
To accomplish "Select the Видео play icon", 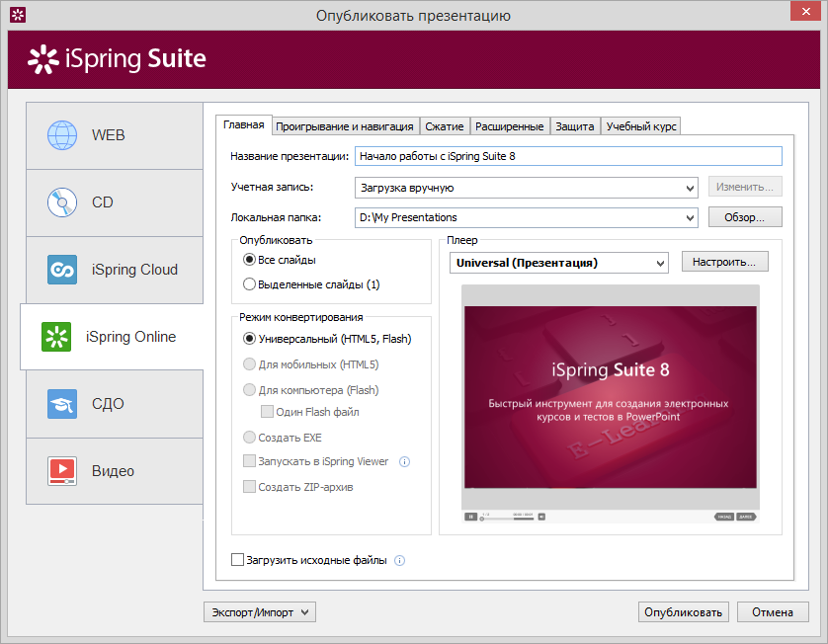I will tap(62, 471).
